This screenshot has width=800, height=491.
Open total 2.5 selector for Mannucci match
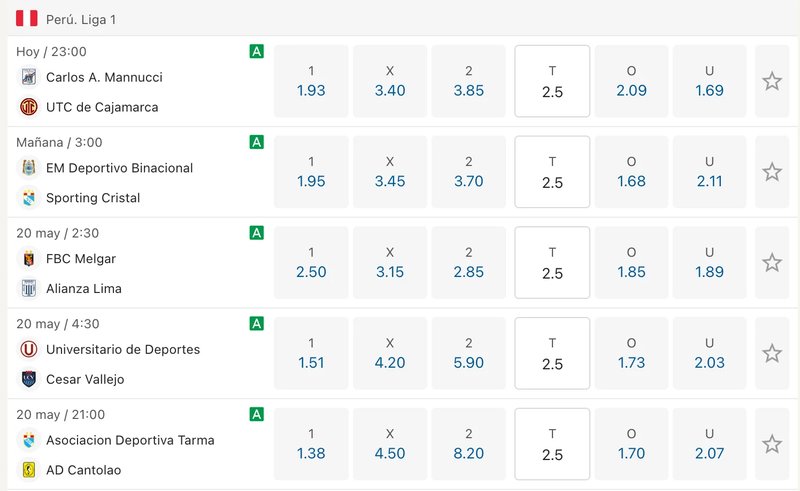tap(552, 81)
